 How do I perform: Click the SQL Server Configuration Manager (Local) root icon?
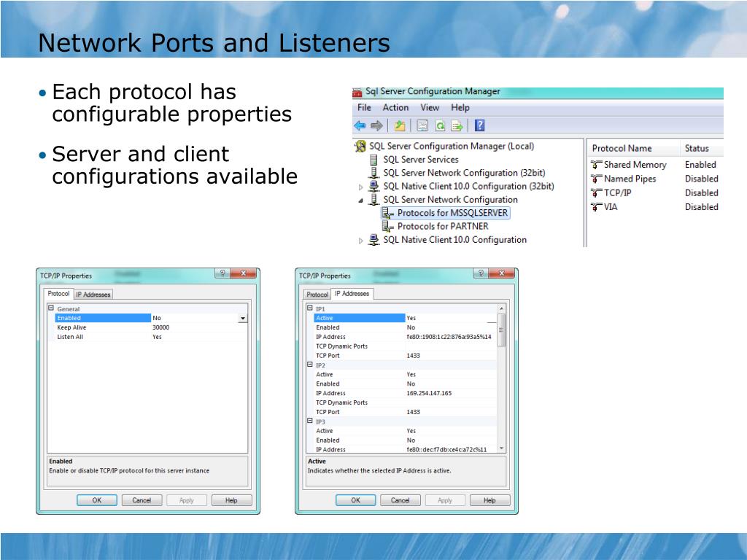coord(360,146)
